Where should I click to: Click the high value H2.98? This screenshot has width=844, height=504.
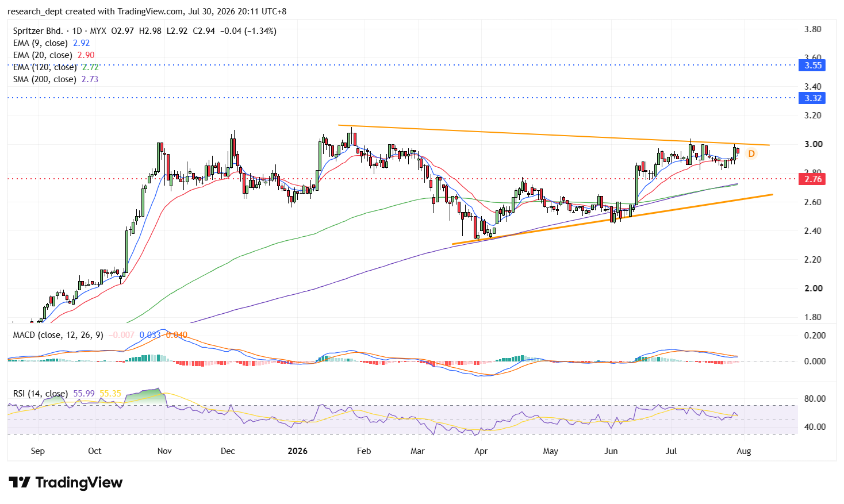pos(150,31)
